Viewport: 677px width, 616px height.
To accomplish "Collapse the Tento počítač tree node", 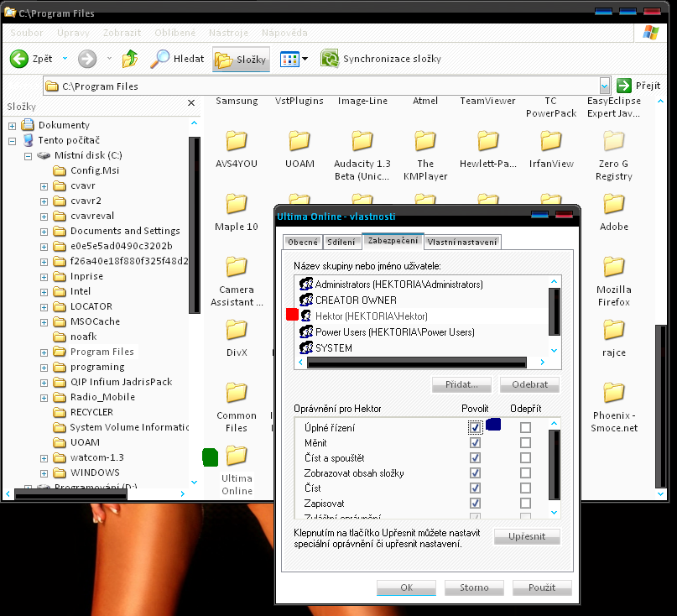I will pos(12,141).
